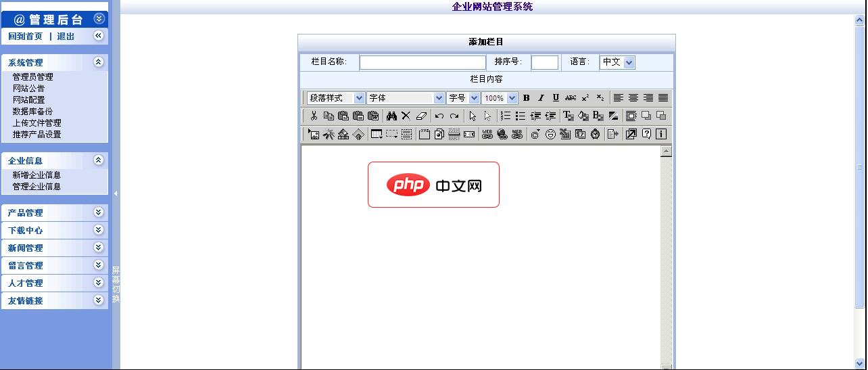Click the subscript x₂ icon

click(x=600, y=98)
